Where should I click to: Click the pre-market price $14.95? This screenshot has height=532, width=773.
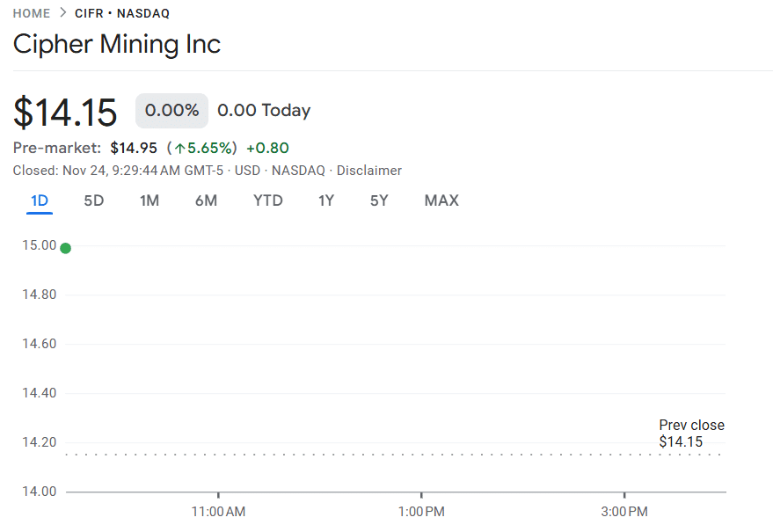click(134, 148)
